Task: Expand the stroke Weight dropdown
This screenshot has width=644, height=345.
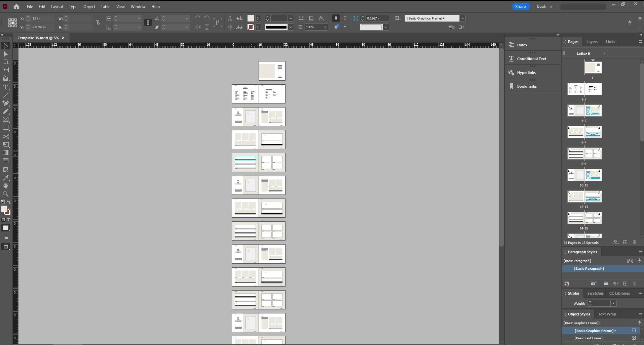Action: coord(613,303)
